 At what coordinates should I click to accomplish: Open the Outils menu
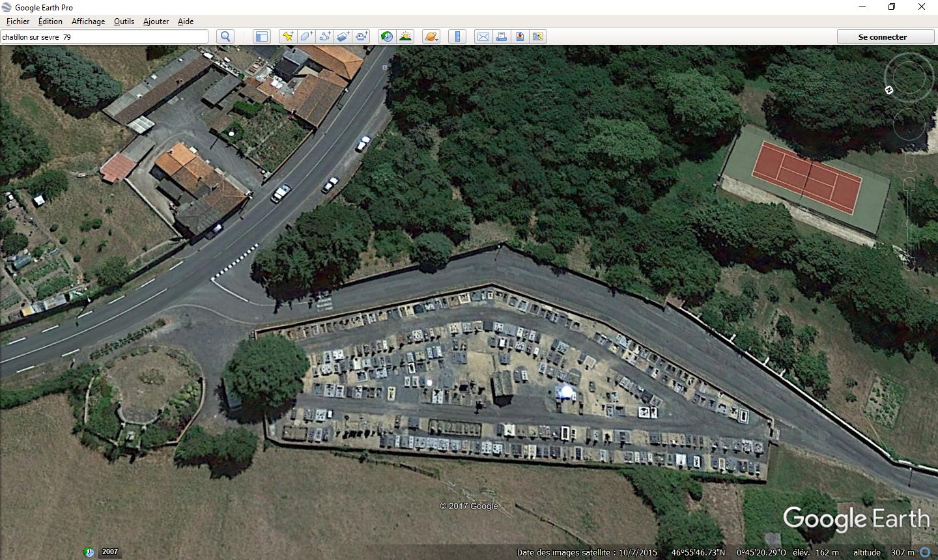point(124,21)
